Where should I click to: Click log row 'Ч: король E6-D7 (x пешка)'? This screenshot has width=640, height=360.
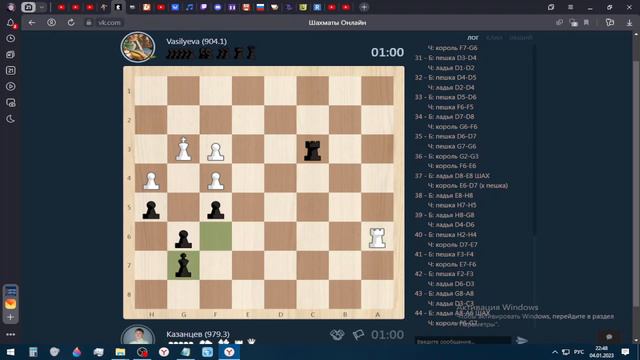[468, 185]
